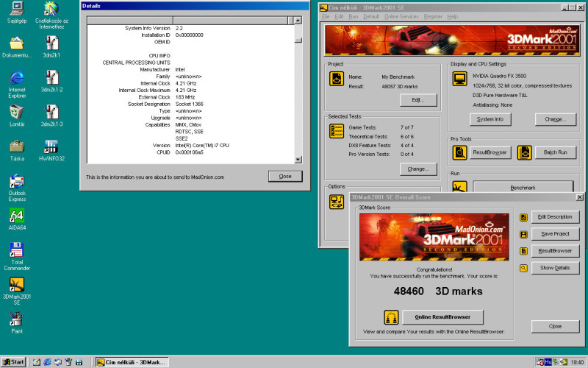Click the ResultBrowser magnifier icon in Pro Tools
This screenshot has height=368, width=588.
[459, 152]
